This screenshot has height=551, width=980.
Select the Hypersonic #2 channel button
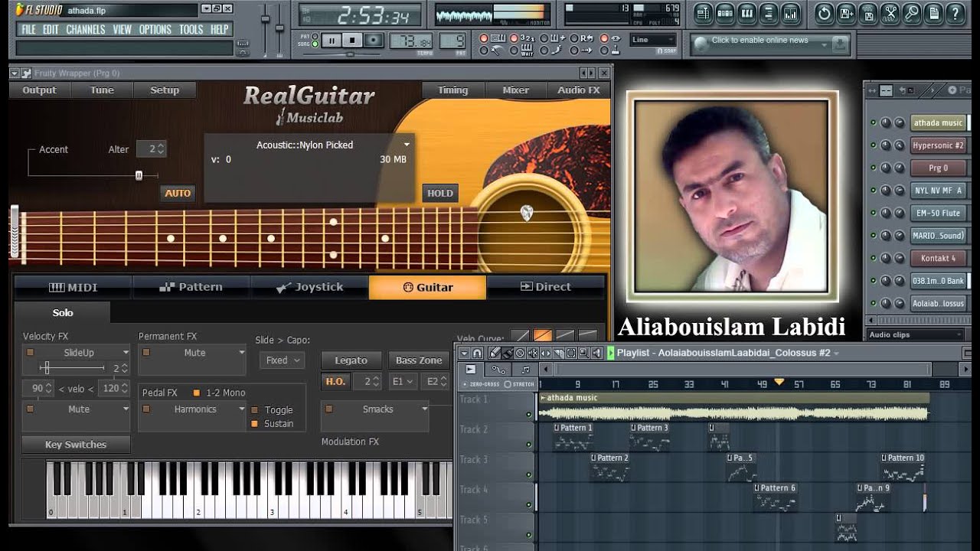(x=938, y=145)
